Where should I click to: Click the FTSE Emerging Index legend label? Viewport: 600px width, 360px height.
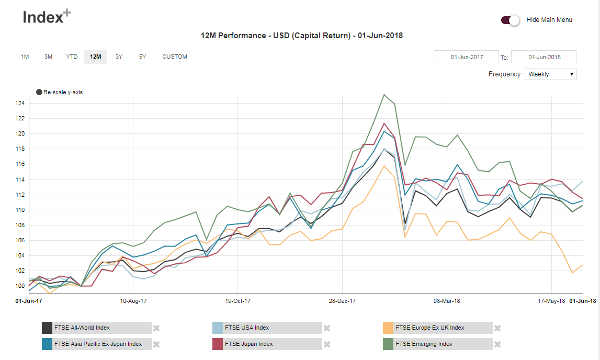[x=424, y=344]
